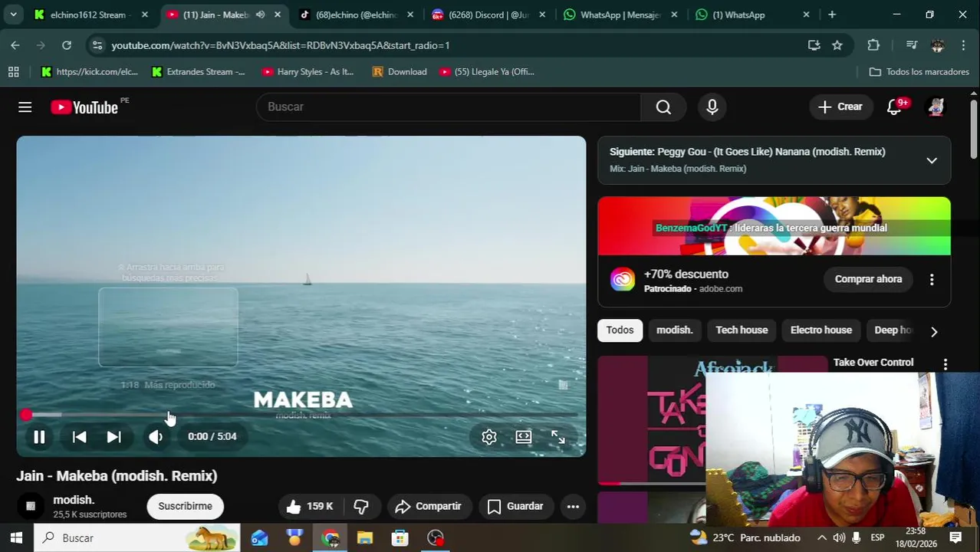Open Take Over Control video options
Viewport: 980px width, 552px height.
pos(945,364)
